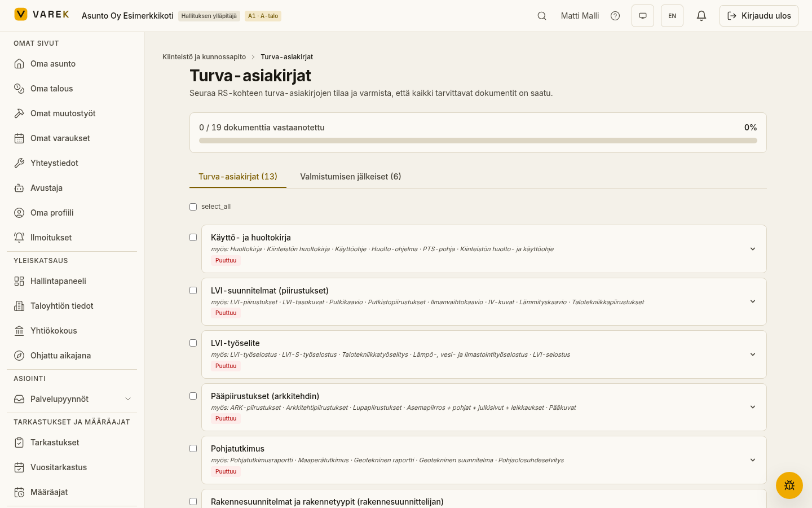Check the Käyttö- ja huoltokirja checkbox
The image size is (812, 508).
tap(193, 237)
